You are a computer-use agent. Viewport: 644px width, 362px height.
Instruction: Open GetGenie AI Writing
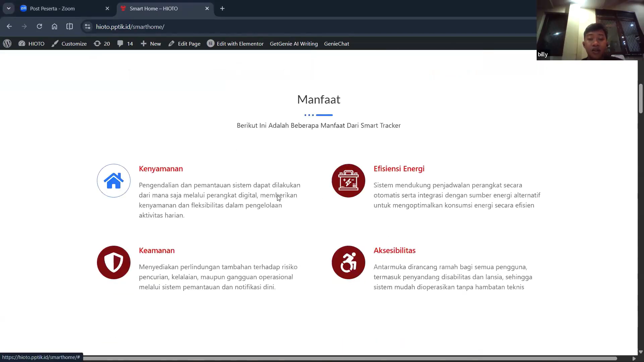coord(293,44)
